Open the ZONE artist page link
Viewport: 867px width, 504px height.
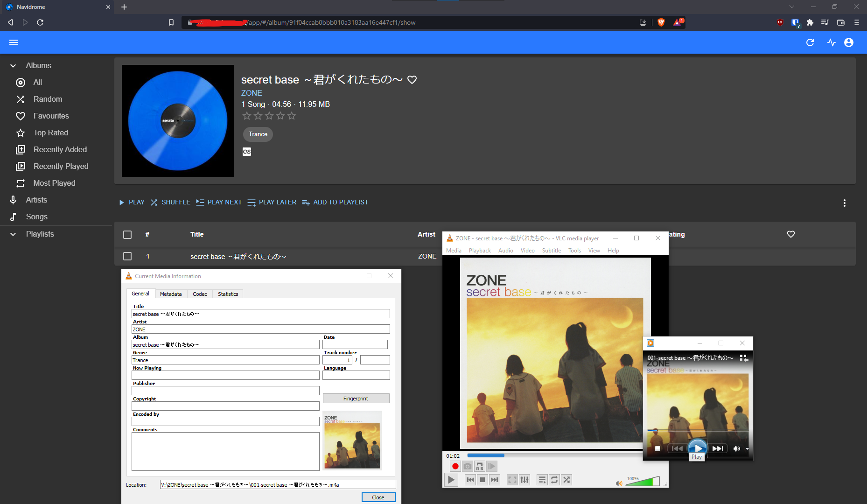tap(252, 93)
